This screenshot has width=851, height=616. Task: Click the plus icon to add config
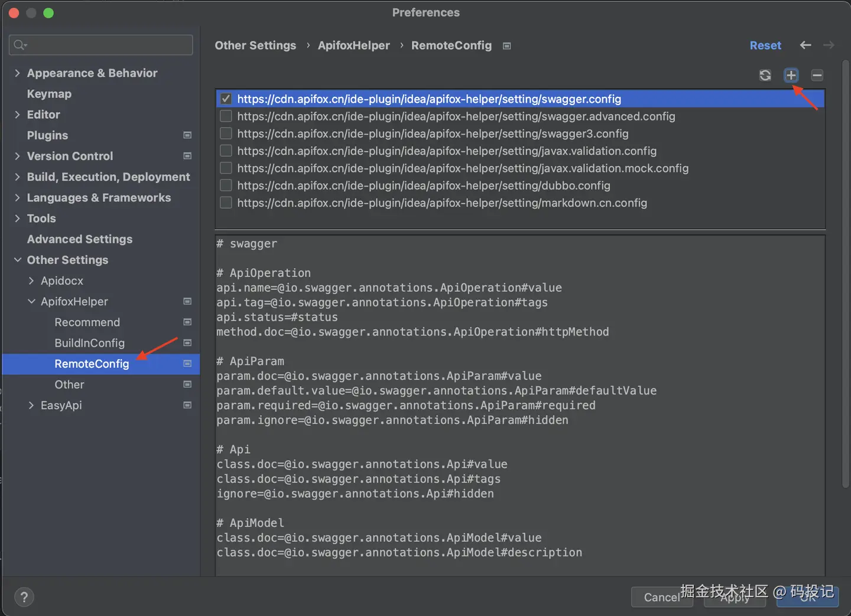click(x=791, y=75)
